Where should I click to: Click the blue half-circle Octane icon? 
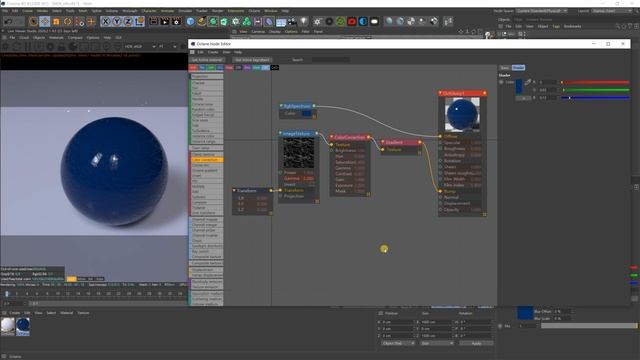(x=363, y=21)
